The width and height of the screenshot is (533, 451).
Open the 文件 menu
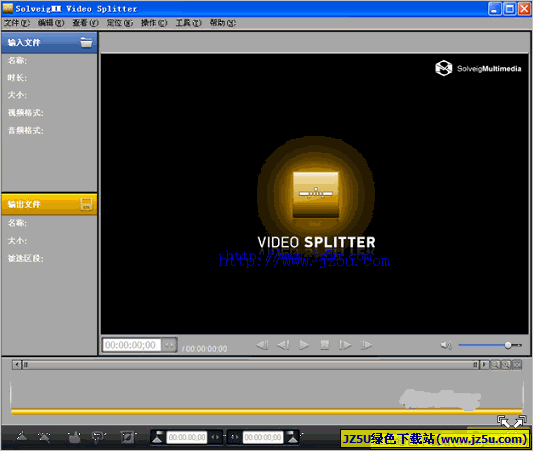point(17,23)
